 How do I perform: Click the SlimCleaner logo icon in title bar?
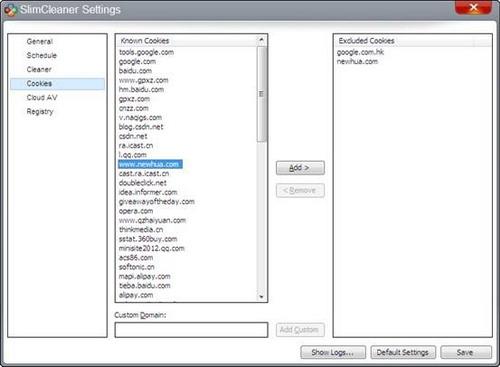point(10,10)
